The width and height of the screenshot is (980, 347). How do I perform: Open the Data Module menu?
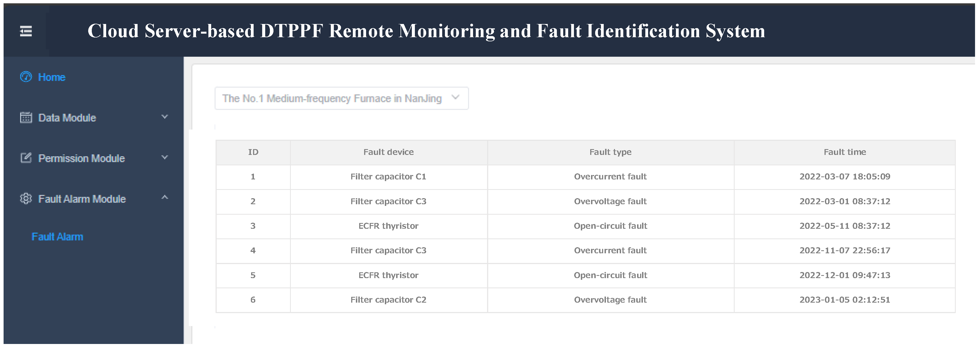click(x=67, y=118)
